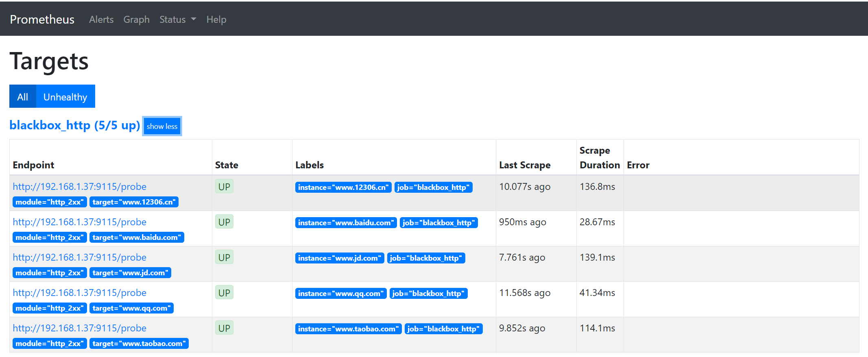Click the instance="www.12306.cn" label badge
The height and width of the screenshot is (357, 868).
point(343,187)
